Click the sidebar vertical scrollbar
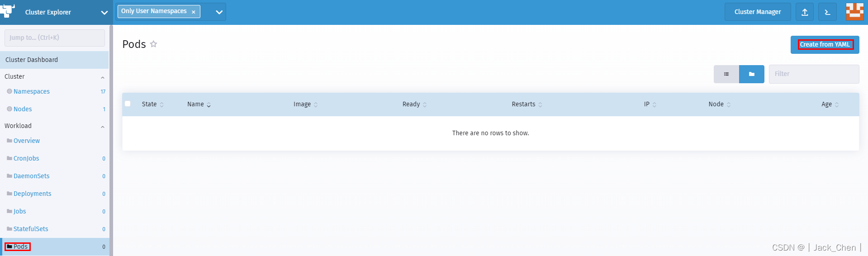 pyautogui.click(x=111, y=140)
